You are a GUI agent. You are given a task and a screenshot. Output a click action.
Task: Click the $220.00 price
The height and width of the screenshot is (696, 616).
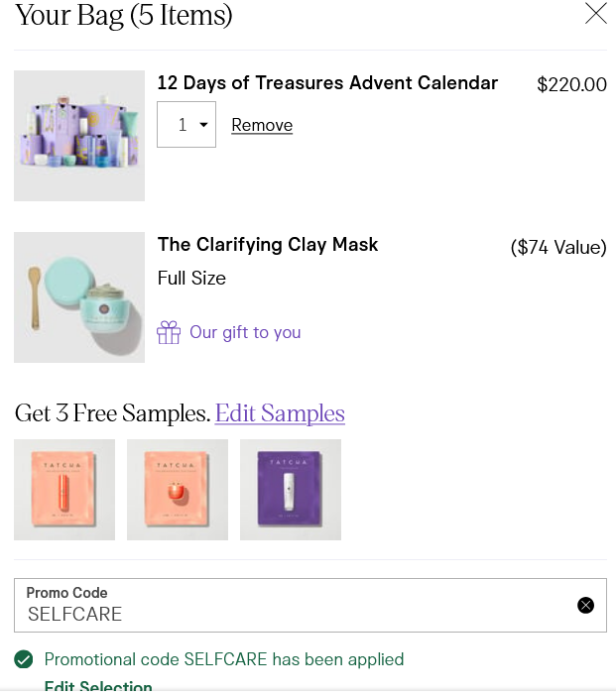coord(571,84)
